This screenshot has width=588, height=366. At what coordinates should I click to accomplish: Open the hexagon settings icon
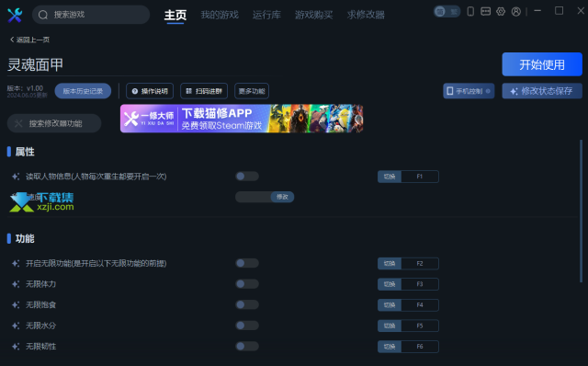pyautogui.click(x=501, y=12)
